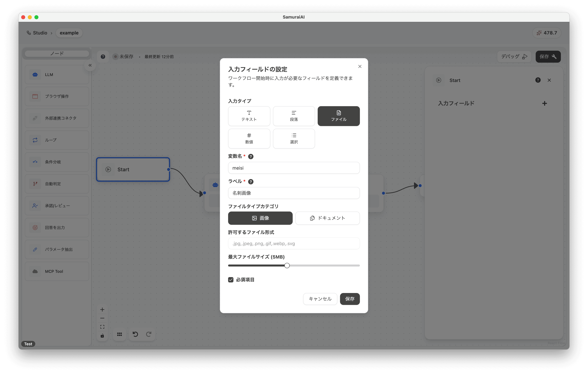Click the canvas lock icon
588x374 pixels.
[102, 336]
